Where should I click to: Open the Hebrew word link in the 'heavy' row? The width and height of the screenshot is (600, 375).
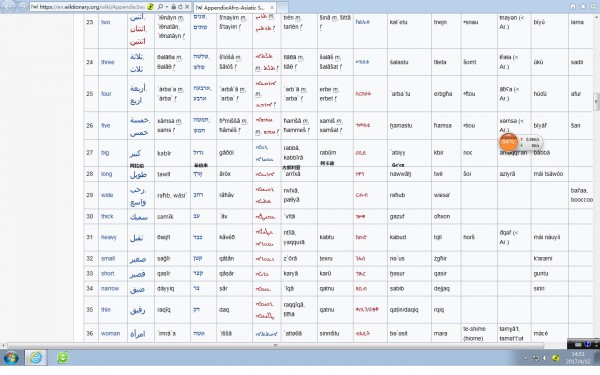point(198,237)
